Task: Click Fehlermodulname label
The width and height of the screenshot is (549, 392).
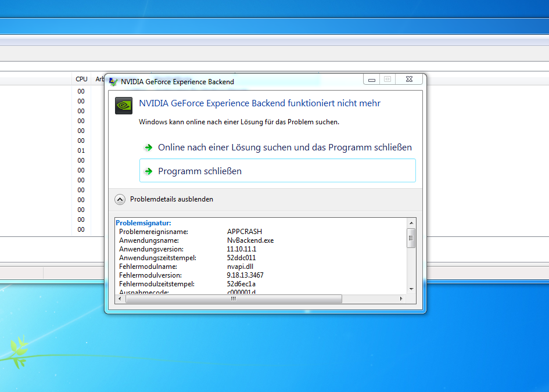Action: [x=148, y=267]
